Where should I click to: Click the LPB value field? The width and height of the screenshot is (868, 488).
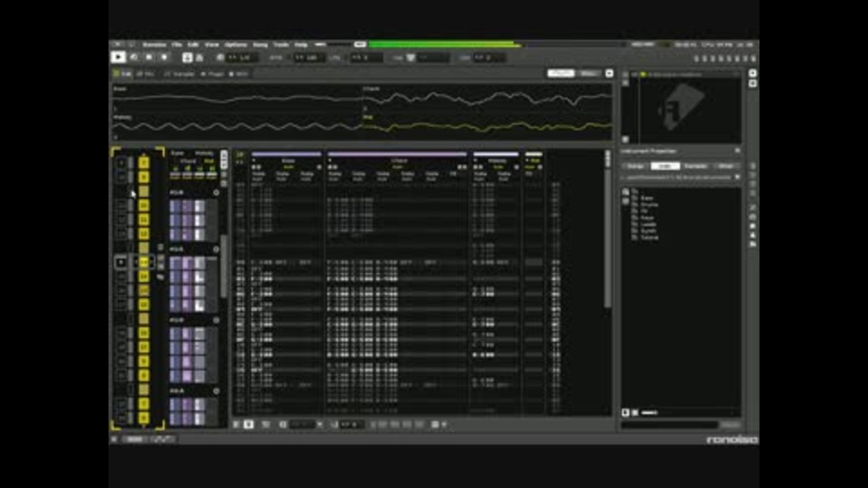click(366, 58)
